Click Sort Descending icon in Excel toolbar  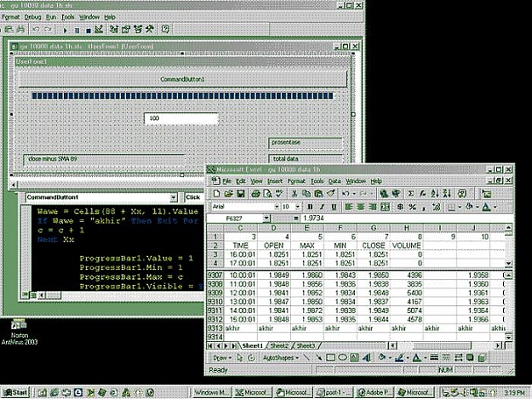pyautogui.click(x=447, y=194)
